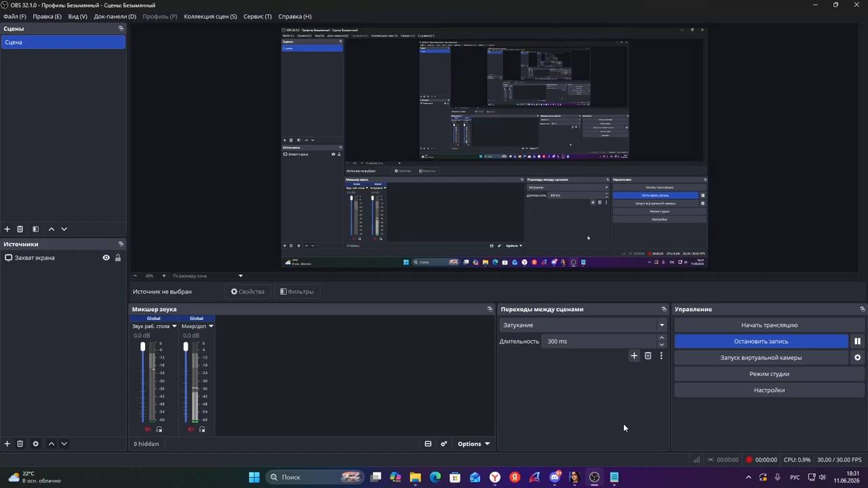Viewport: 868px width, 488px height.
Task: Decrease transition duration stepper down
Action: pos(662,345)
